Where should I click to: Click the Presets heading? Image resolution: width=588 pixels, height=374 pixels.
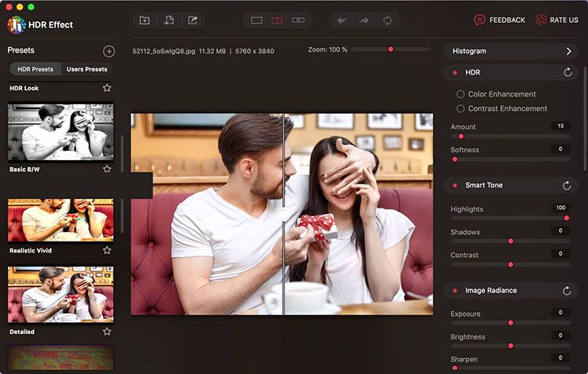point(21,50)
